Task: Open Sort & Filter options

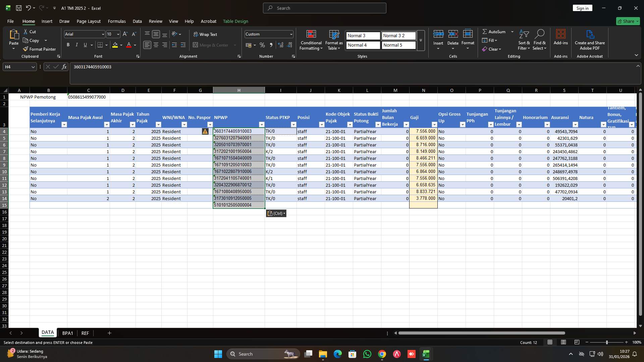Action: [x=524, y=40]
